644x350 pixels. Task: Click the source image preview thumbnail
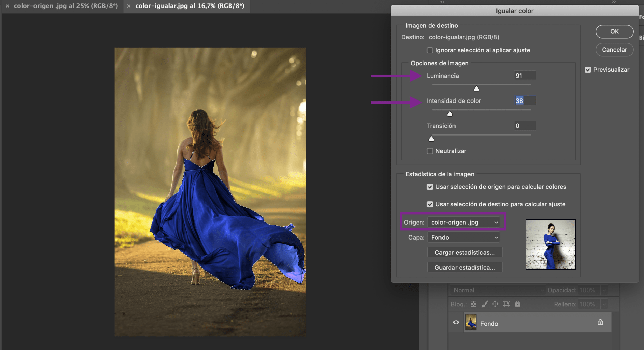click(550, 244)
